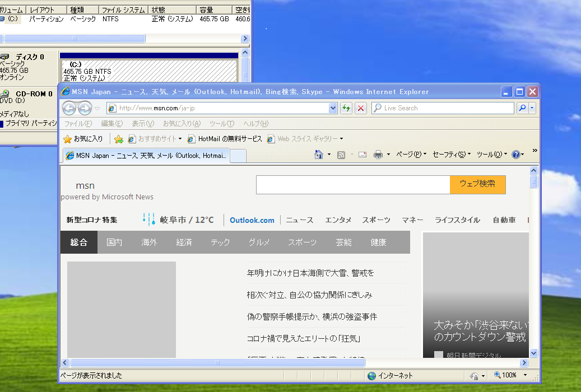Open 新型コロナ特集 link

click(x=92, y=220)
